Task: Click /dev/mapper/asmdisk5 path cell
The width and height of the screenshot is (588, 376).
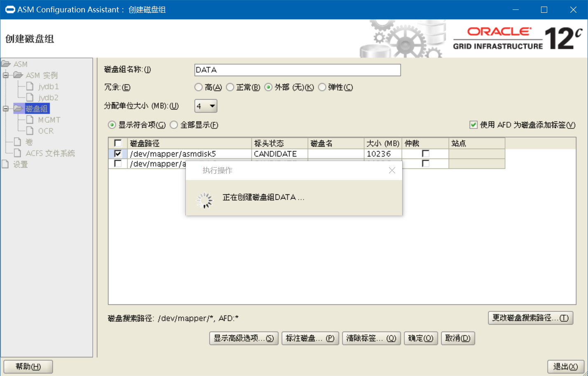Action: (x=189, y=154)
